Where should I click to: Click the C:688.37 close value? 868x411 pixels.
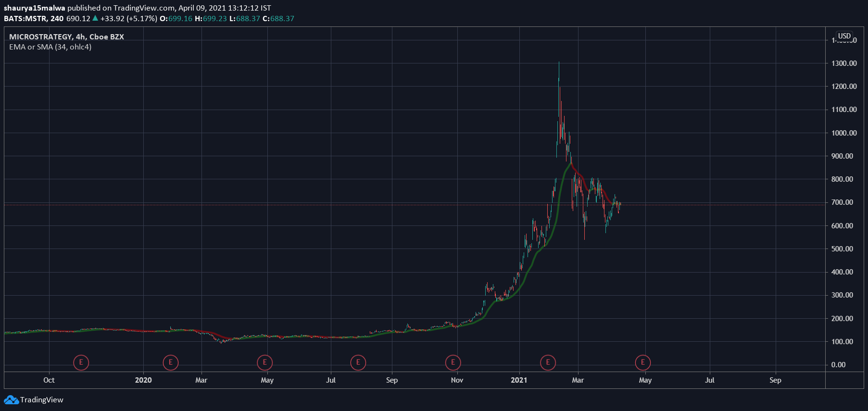tap(278, 19)
